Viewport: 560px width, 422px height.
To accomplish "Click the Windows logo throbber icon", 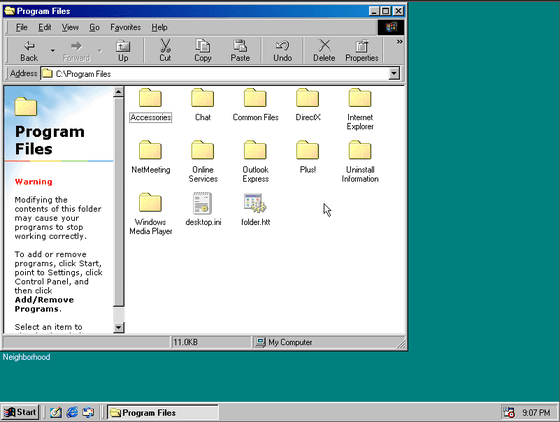I will (391, 27).
